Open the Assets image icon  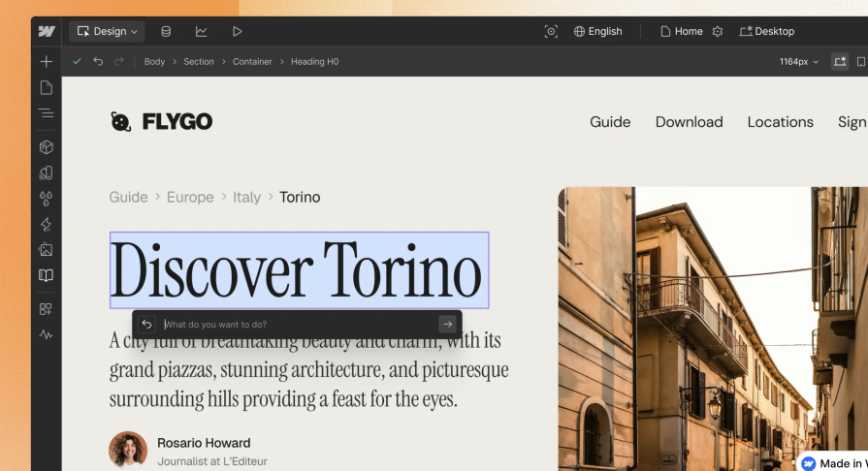[47, 250]
